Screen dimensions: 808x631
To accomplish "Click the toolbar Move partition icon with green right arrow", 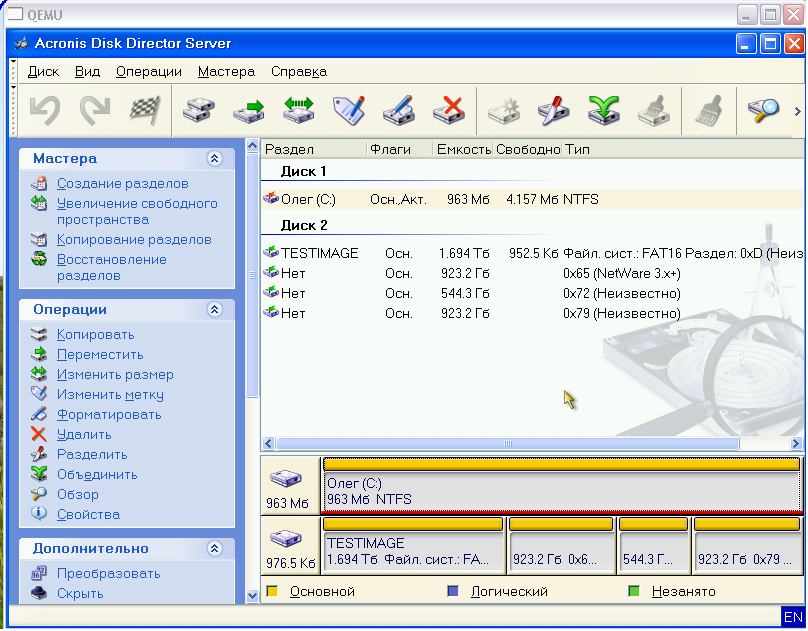I will [248, 110].
